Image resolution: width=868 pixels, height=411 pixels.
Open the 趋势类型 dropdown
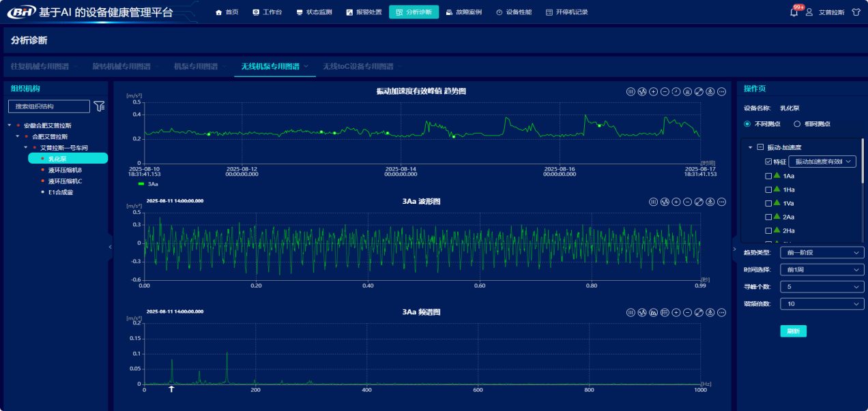tap(822, 253)
